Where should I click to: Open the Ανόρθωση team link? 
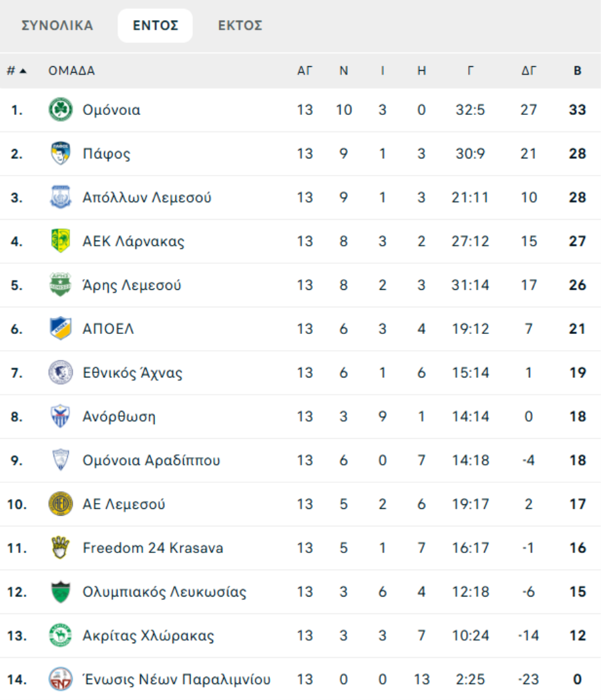(119, 417)
